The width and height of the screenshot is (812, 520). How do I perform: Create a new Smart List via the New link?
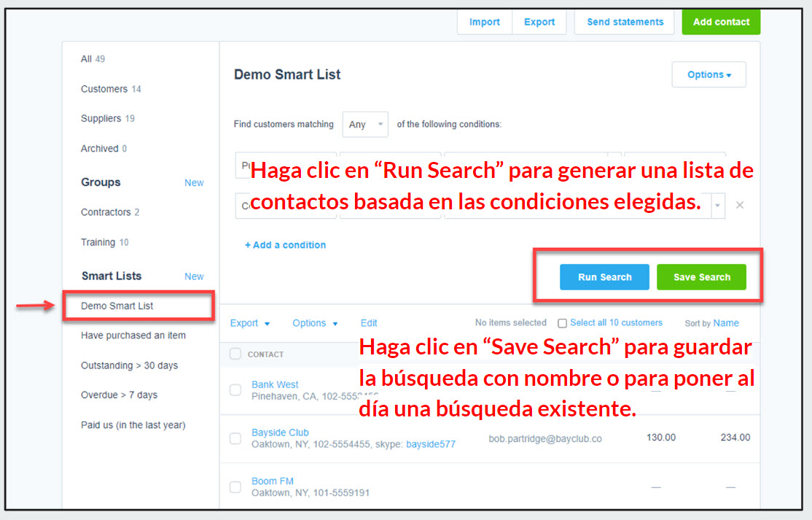[194, 276]
